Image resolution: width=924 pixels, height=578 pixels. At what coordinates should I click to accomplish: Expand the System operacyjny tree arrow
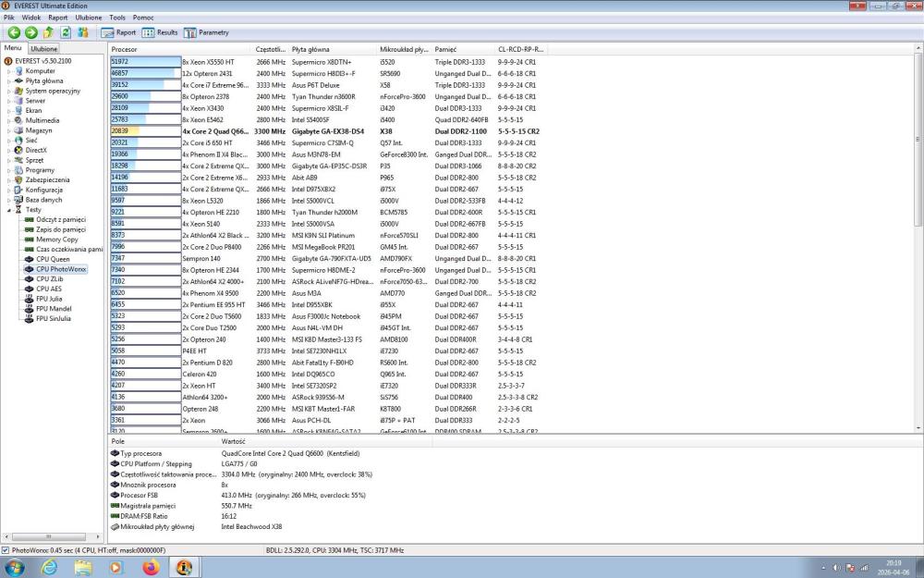coord(9,91)
